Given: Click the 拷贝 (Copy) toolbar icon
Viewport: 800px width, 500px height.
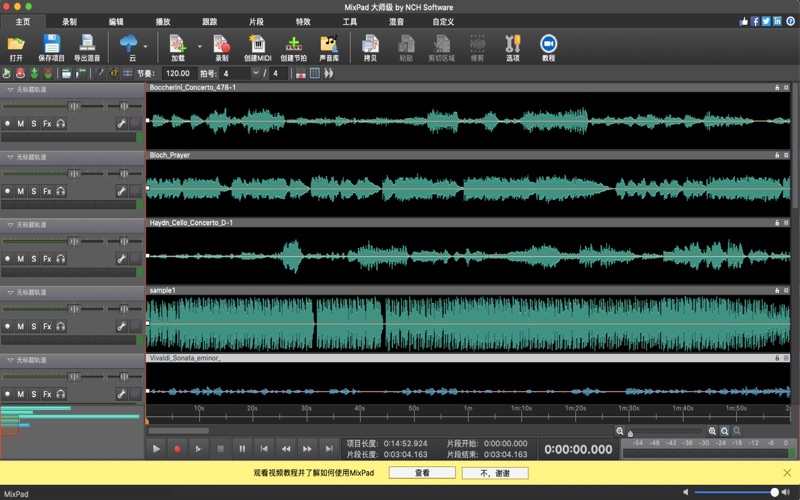Looking at the screenshot, I should (x=370, y=44).
